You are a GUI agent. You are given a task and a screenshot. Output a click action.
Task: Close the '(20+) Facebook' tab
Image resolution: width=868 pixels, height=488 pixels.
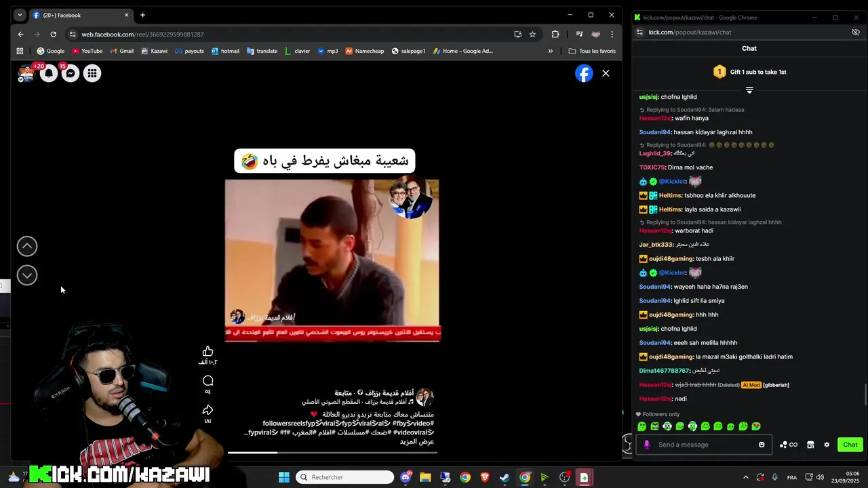(x=126, y=15)
